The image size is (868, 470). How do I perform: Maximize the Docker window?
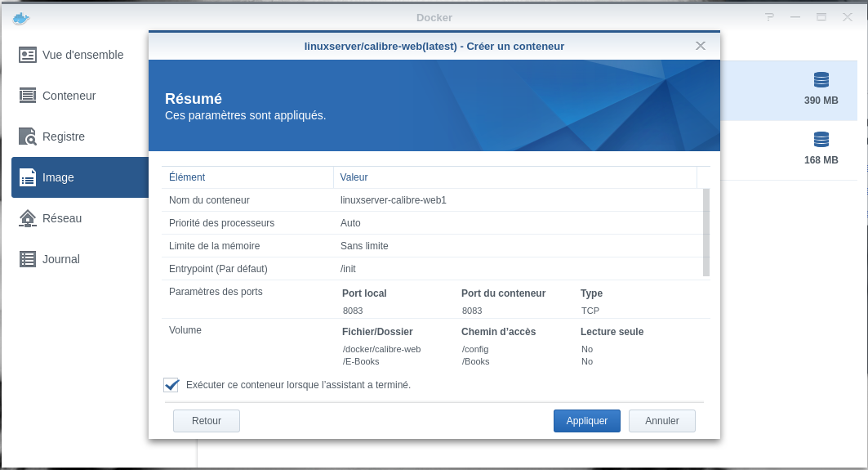821,17
